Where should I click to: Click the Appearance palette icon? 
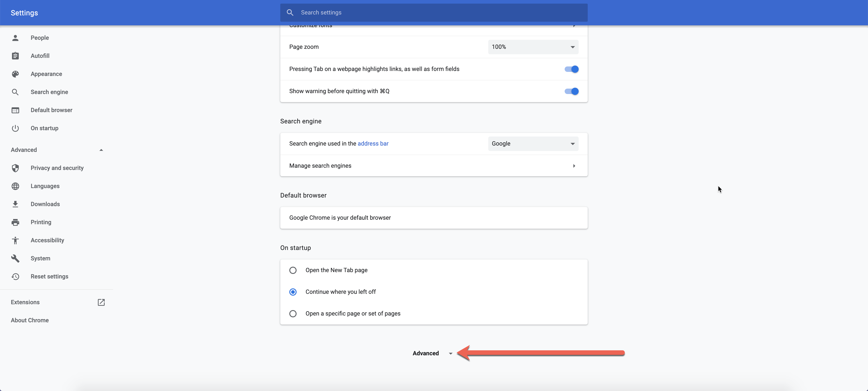point(15,74)
